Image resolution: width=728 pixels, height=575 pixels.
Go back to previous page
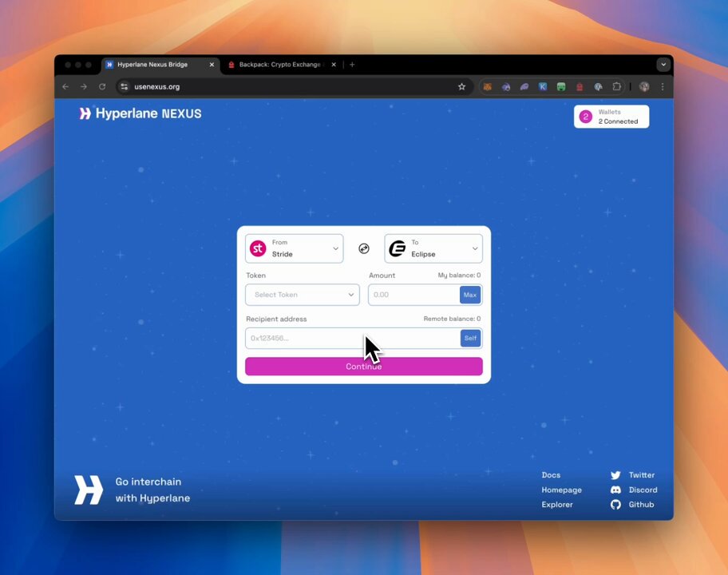(65, 87)
